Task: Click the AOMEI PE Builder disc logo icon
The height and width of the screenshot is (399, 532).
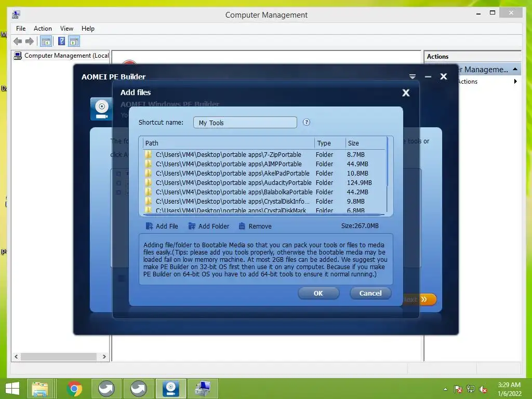Action: [x=101, y=109]
